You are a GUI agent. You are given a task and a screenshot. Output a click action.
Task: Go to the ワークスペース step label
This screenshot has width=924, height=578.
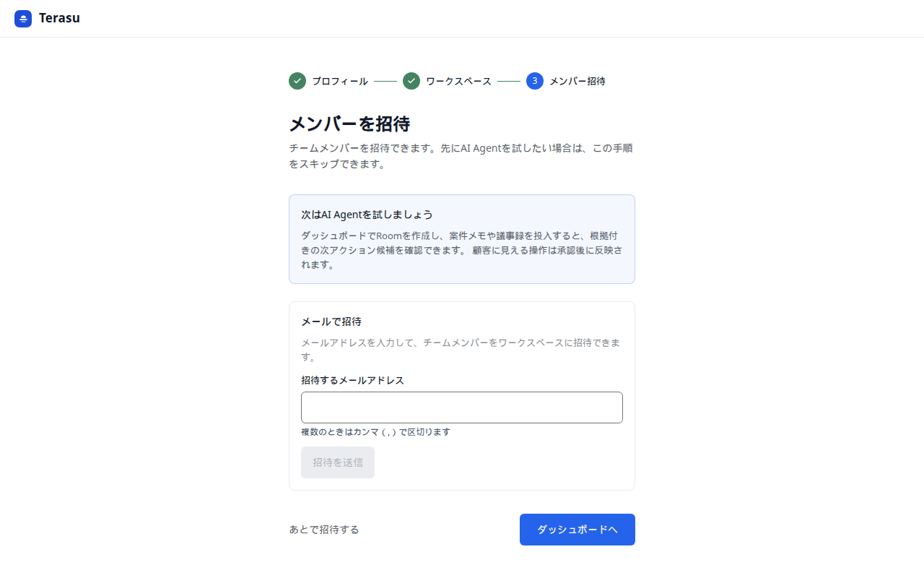(458, 81)
